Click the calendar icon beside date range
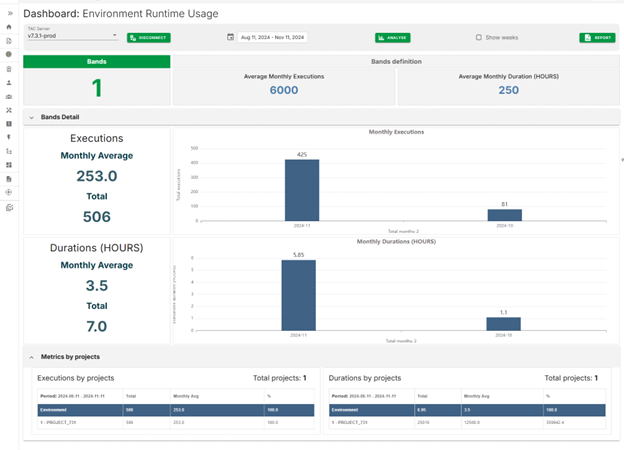This screenshot has width=624, height=450. coord(231,37)
